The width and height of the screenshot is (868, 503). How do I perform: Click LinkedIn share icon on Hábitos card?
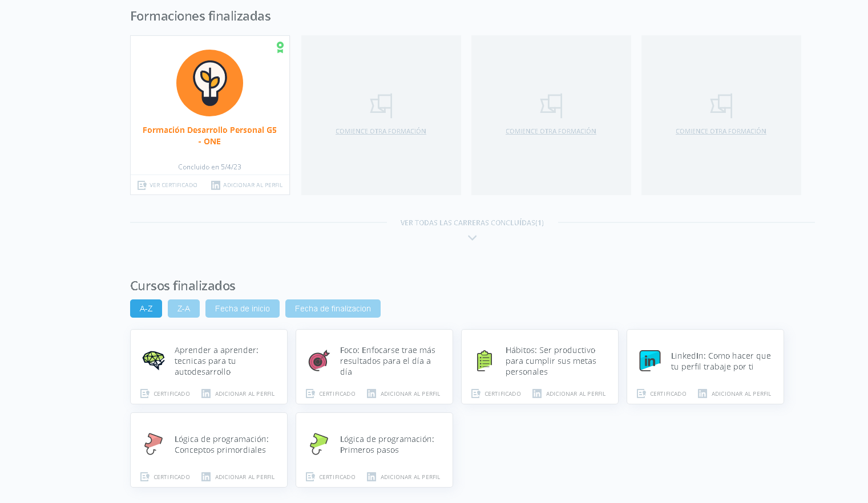tap(537, 394)
